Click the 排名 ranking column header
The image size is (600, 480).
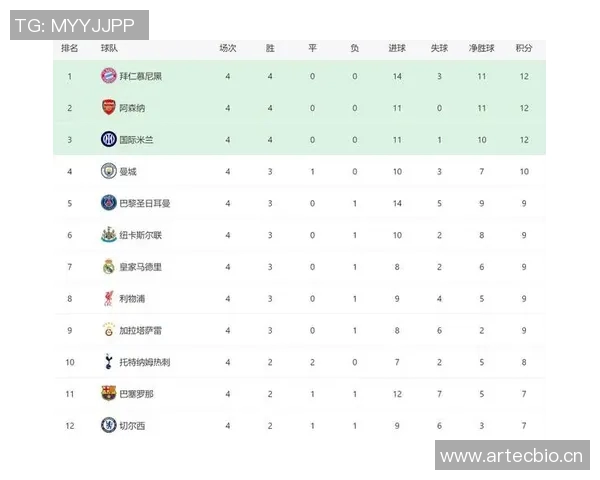point(70,47)
